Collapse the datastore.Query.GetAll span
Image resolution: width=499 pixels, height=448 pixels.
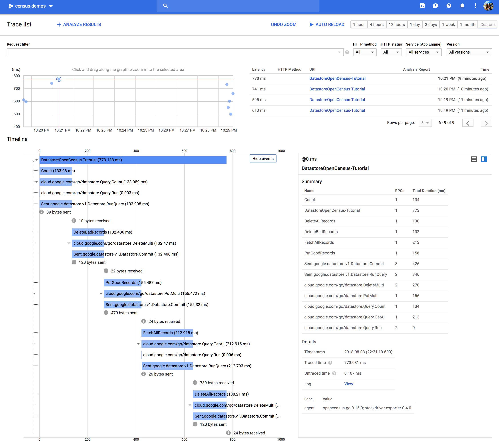coord(138,344)
